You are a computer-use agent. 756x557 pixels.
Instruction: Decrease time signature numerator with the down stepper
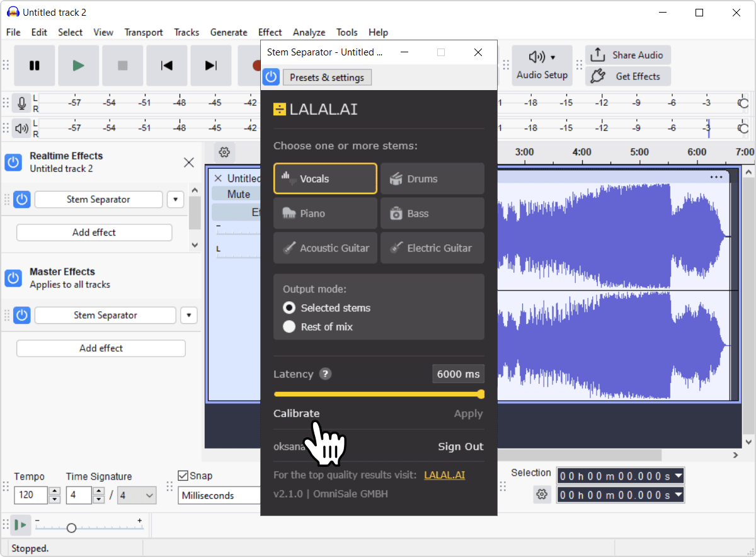pyautogui.click(x=99, y=500)
